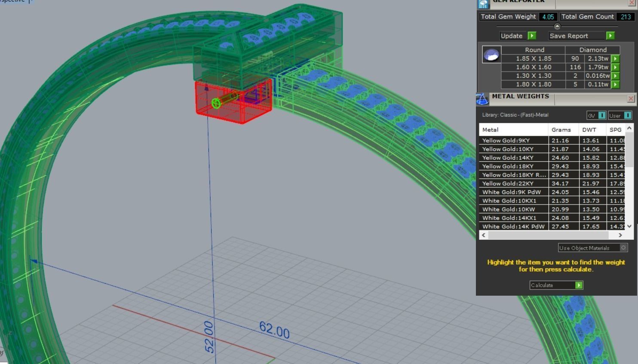Screen dimensions: 638x364
Task: Select the White Gold:14K PdW row
Action: click(552, 226)
